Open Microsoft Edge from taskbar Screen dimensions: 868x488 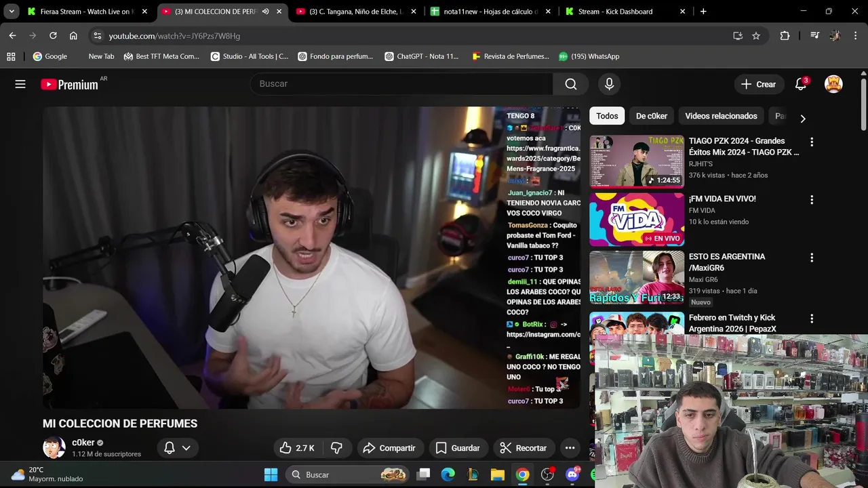[448, 474]
